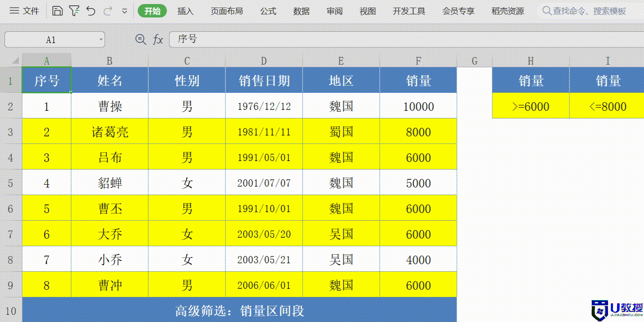644x322 pixels.
Task: Open the 稻壳资源 tab
Action: tap(508, 11)
